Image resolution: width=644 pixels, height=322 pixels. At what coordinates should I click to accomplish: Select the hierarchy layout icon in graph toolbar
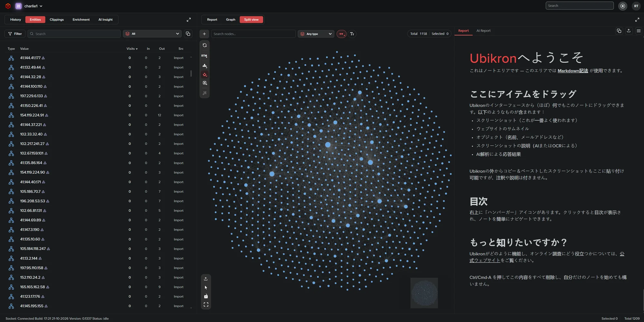(204, 65)
